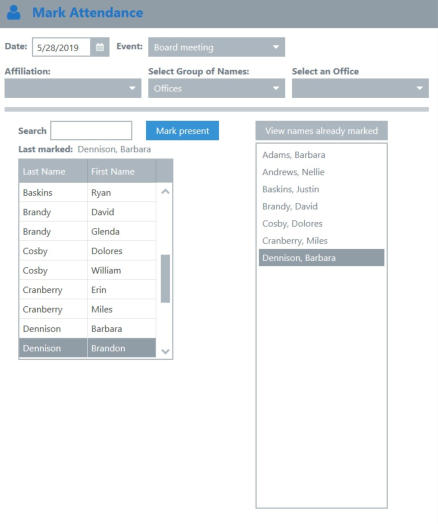Open the Select Group of Names dropdown
Image resolution: width=438 pixels, height=524 pixels.
[216, 88]
